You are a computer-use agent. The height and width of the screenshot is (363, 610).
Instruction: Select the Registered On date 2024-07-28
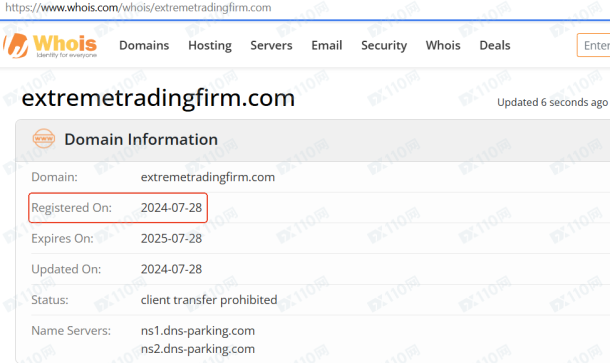pos(171,208)
